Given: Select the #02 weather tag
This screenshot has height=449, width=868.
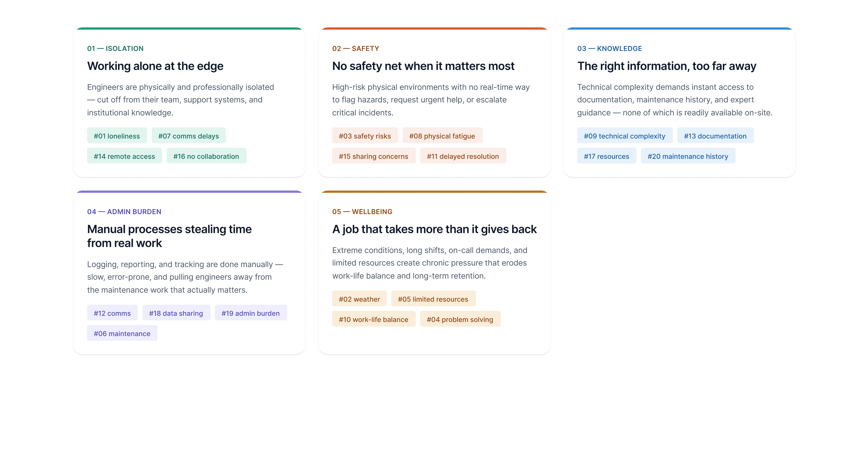Looking at the screenshot, I should [x=359, y=299].
